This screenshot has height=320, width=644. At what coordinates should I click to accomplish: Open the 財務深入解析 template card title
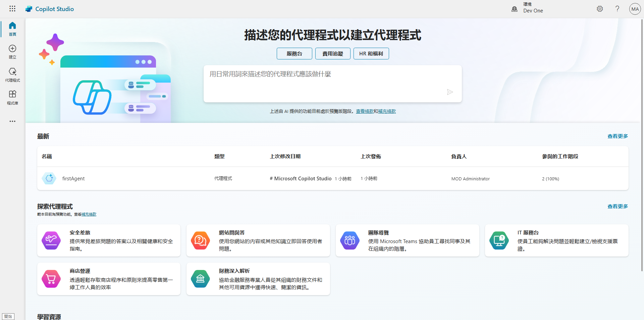[x=234, y=271]
